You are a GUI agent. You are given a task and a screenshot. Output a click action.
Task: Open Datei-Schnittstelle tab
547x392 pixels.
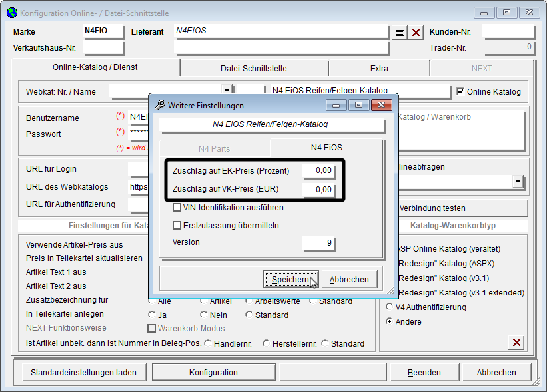(254, 69)
